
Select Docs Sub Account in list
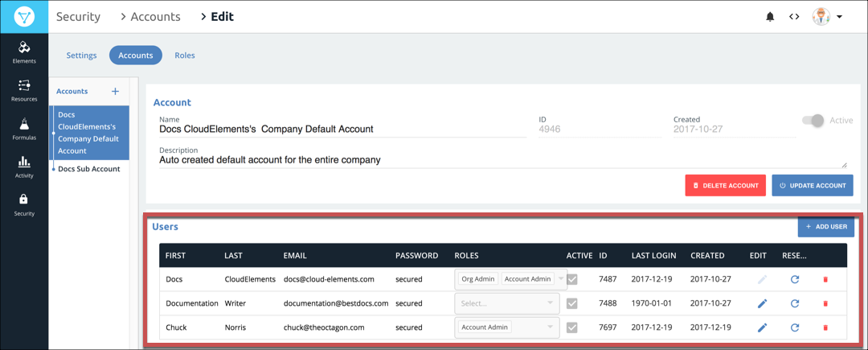pos(89,169)
